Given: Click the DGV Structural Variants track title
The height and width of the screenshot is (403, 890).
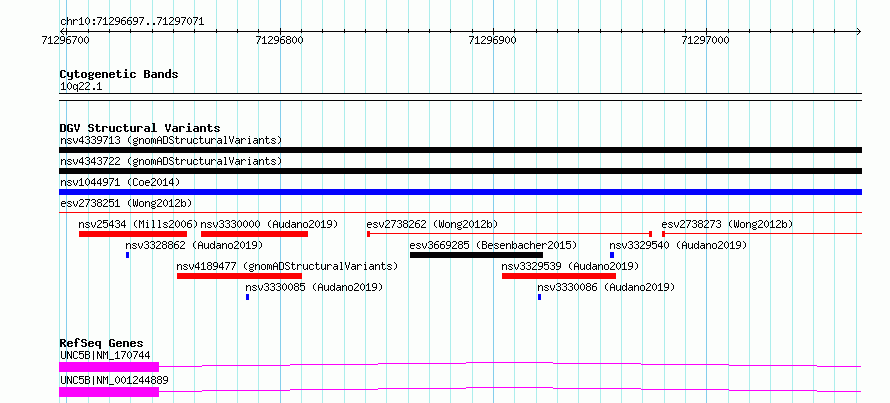Looking at the screenshot, I should point(140,128).
